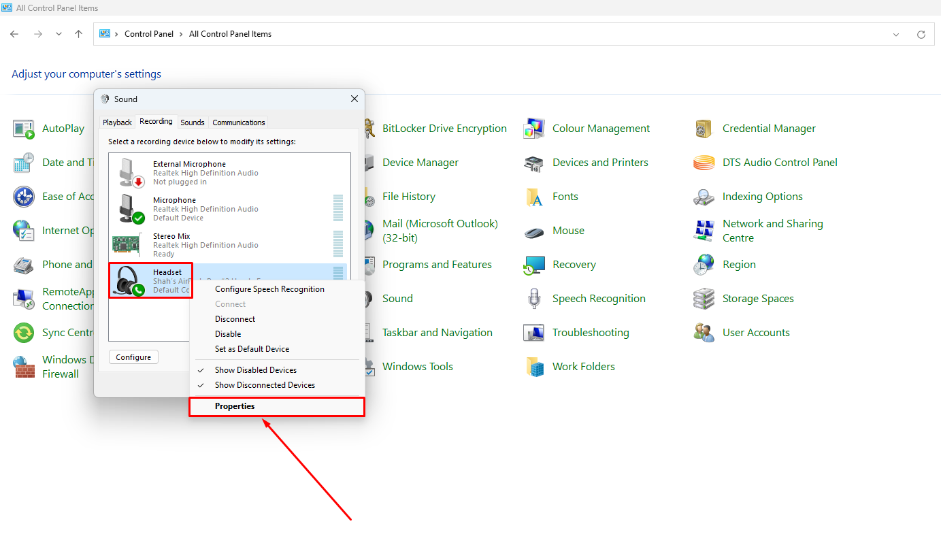Open the Sound control panel link
Image resolution: width=941 pixels, height=560 pixels.
click(x=397, y=299)
